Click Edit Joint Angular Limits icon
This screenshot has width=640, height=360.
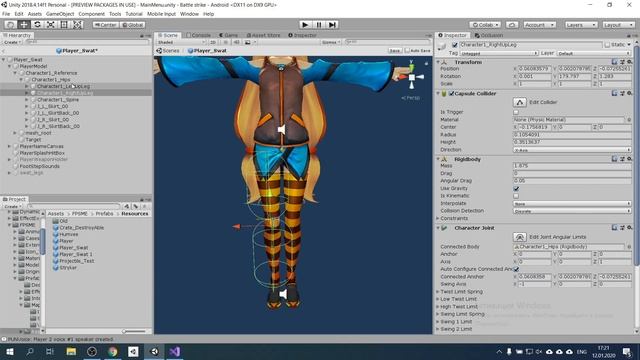point(519,237)
